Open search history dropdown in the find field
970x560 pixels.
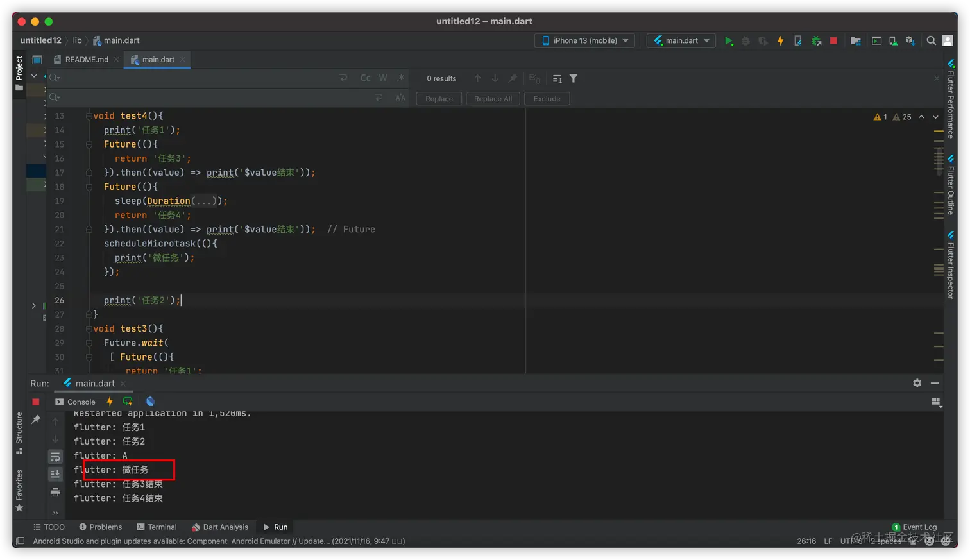pos(55,78)
